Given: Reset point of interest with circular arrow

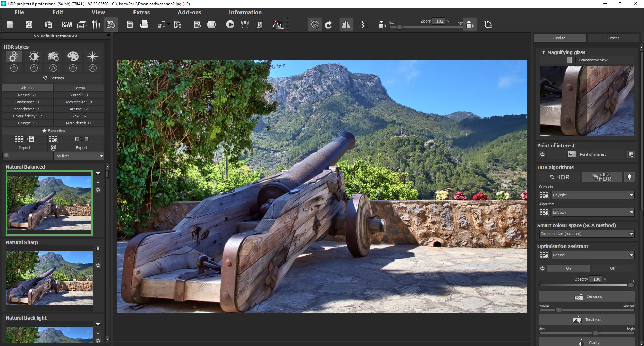Looking at the screenshot, I should point(542,154).
